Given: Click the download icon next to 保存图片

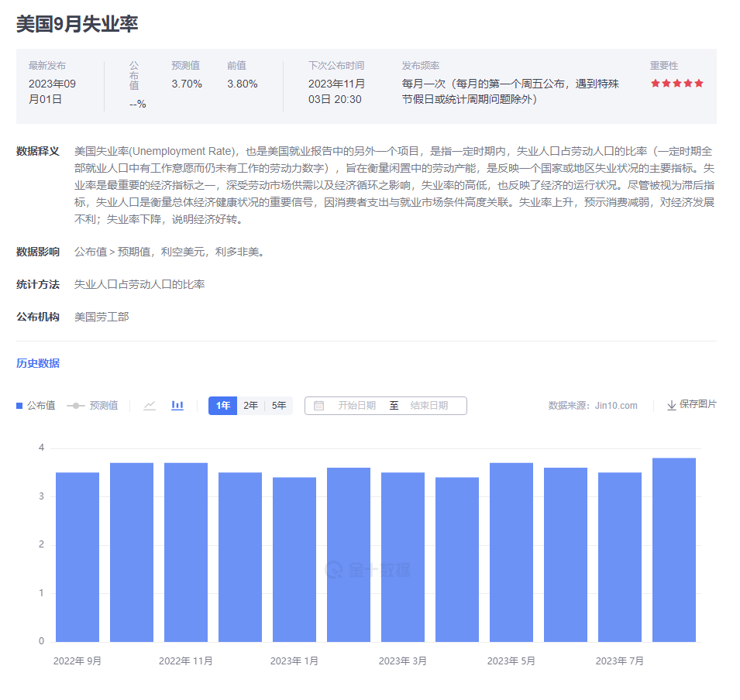Looking at the screenshot, I should (x=671, y=405).
